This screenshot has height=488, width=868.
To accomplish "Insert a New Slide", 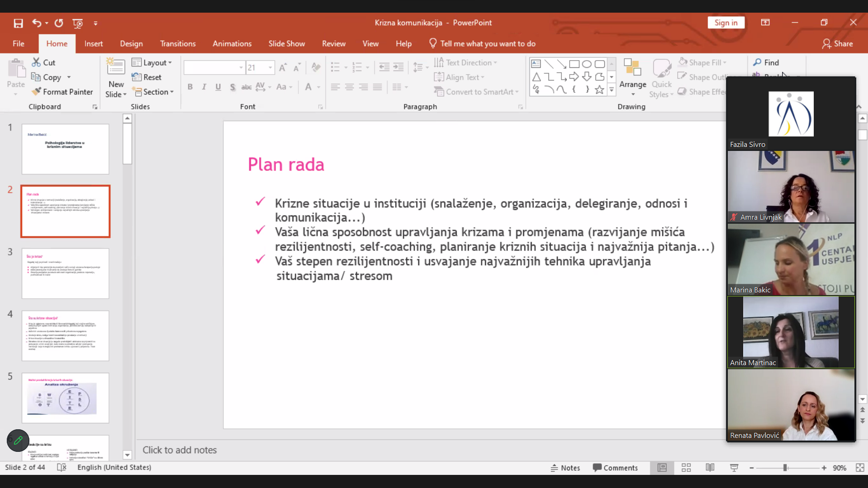I will tap(116, 78).
